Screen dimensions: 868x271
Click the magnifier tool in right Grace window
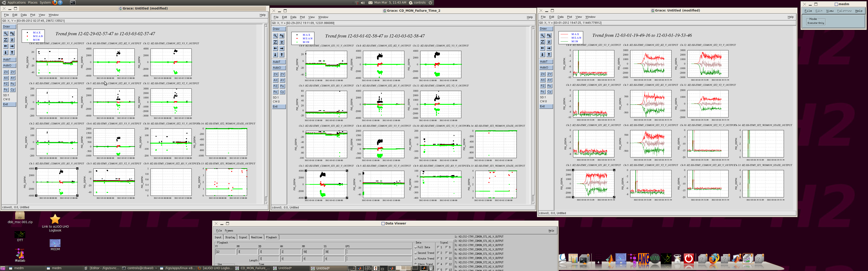(x=542, y=35)
